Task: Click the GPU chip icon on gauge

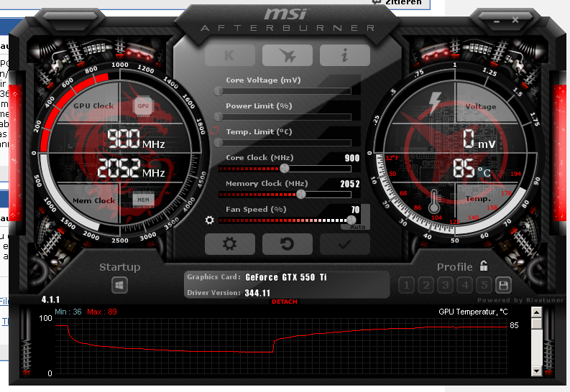Action: point(143,106)
